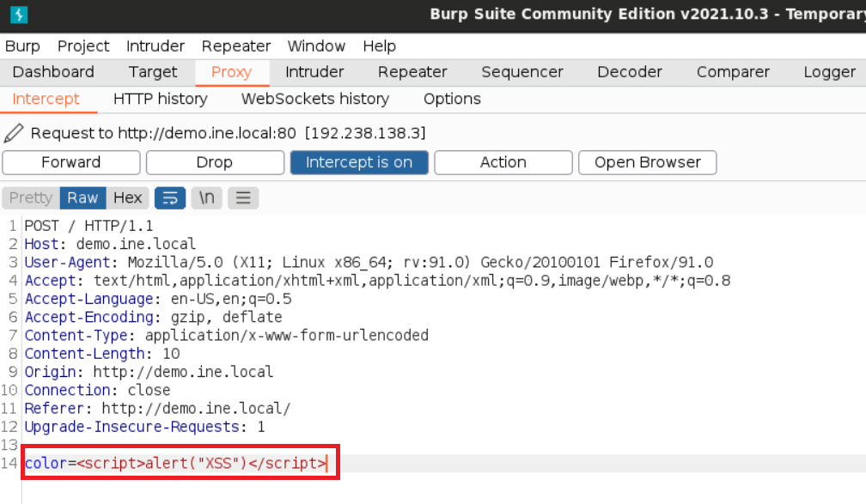Click the Burp Suite lightning logo icon
866x504 pixels.
pyautogui.click(x=19, y=15)
